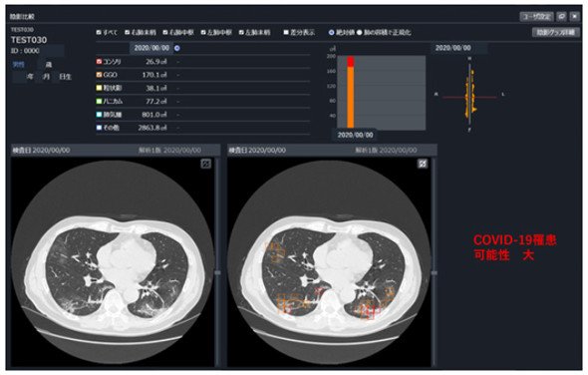The height and width of the screenshot is (375, 588).
Task: Select the 絶対値 radio button
Action: pyautogui.click(x=331, y=33)
